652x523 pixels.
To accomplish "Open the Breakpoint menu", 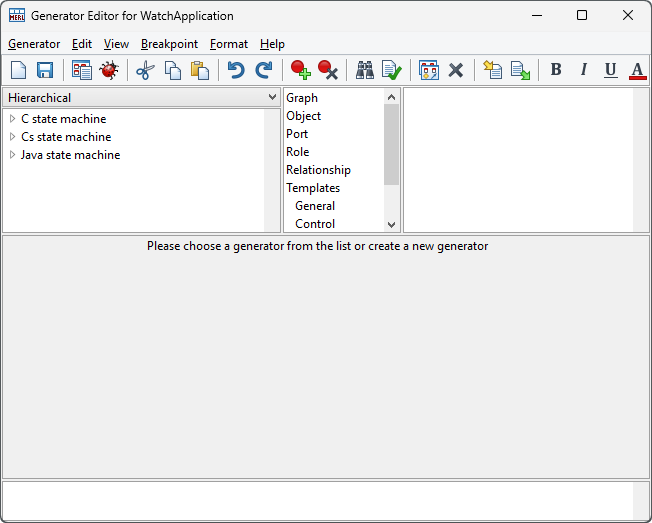I will 169,44.
